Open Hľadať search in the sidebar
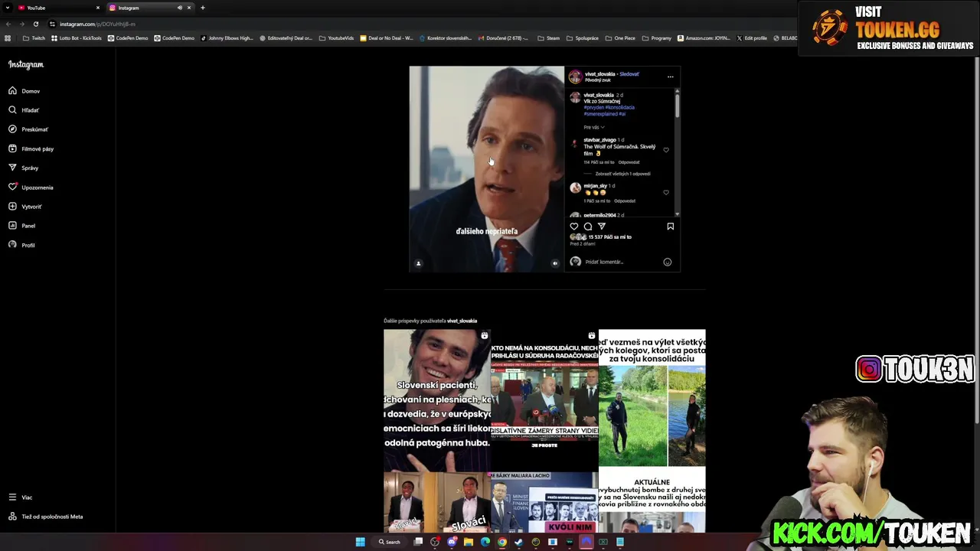 point(24,110)
